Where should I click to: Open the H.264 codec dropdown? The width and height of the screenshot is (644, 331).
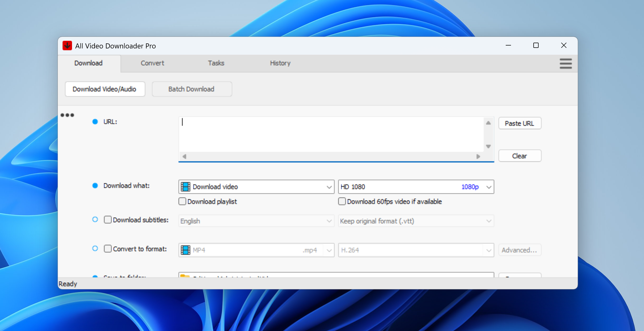pos(416,250)
